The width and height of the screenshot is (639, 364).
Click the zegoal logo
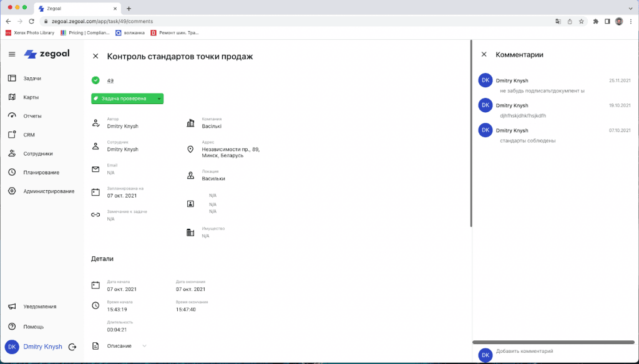pyautogui.click(x=49, y=54)
